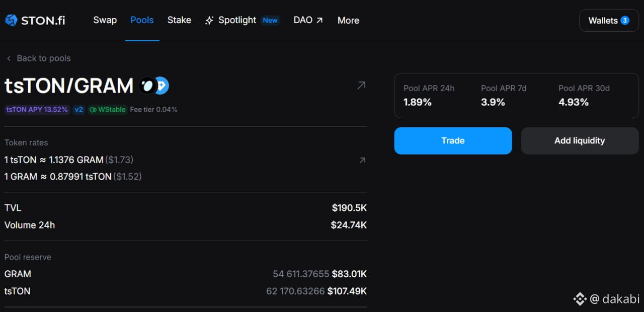
Task: Click the Spotlight sparkle icon
Action: point(209,21)
